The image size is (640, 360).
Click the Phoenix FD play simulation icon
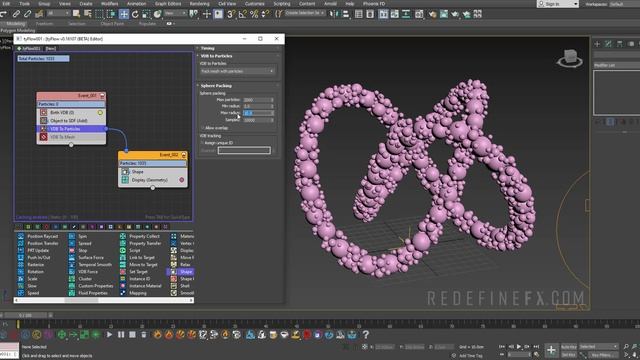109,335
